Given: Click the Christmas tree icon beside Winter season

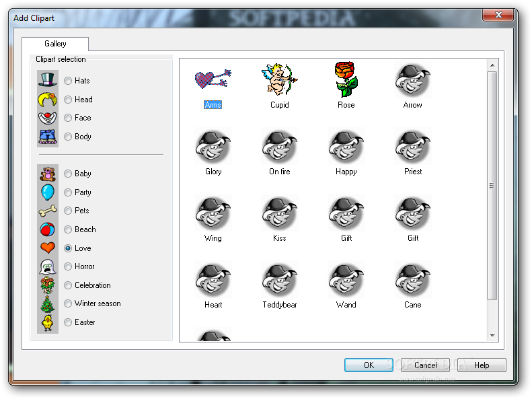Looking at the screenshot, I should pos(48,303).
